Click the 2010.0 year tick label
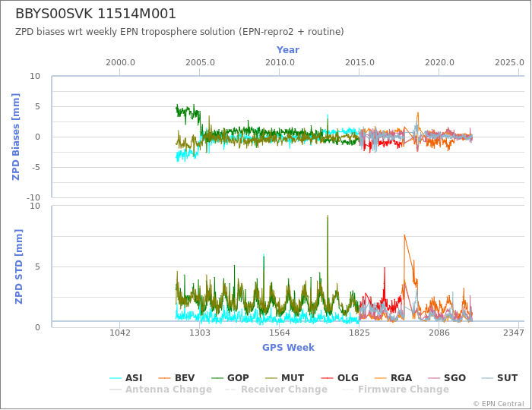532x410 pixels. [280, 63]
